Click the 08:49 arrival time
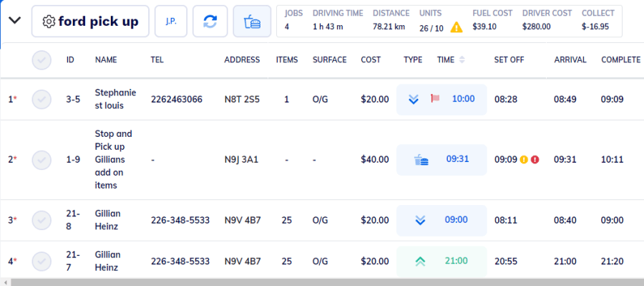 tap(565, 100)
